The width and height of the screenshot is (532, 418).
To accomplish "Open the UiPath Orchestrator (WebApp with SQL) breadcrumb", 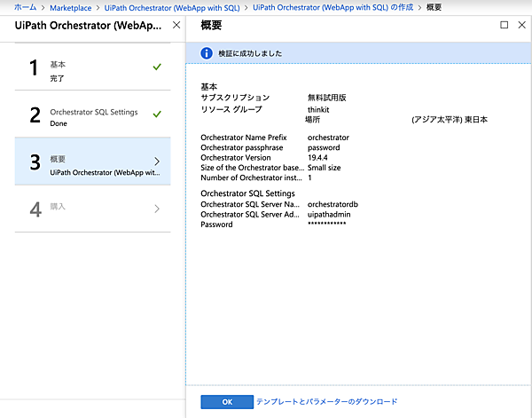I will coord(172,8).
